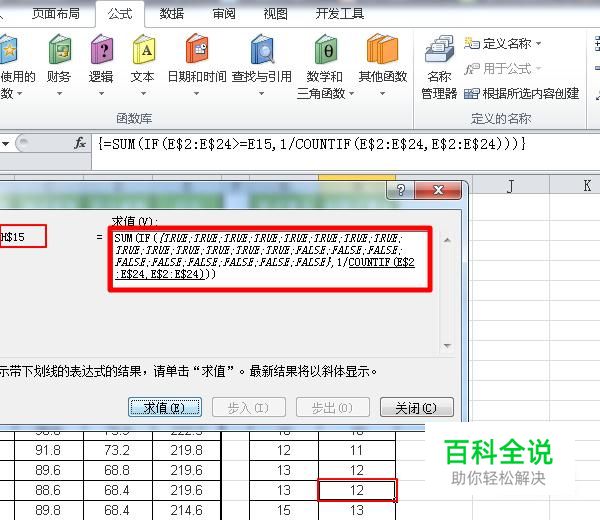Click the Function Library (函数库) group label
This screenshot has height=520, width=600.
134,119
